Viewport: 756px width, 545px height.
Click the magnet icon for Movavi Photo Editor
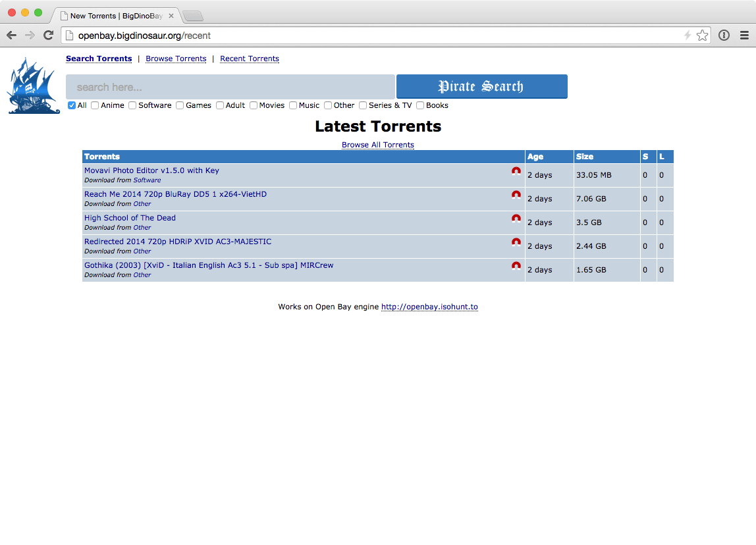coord(516,171)
